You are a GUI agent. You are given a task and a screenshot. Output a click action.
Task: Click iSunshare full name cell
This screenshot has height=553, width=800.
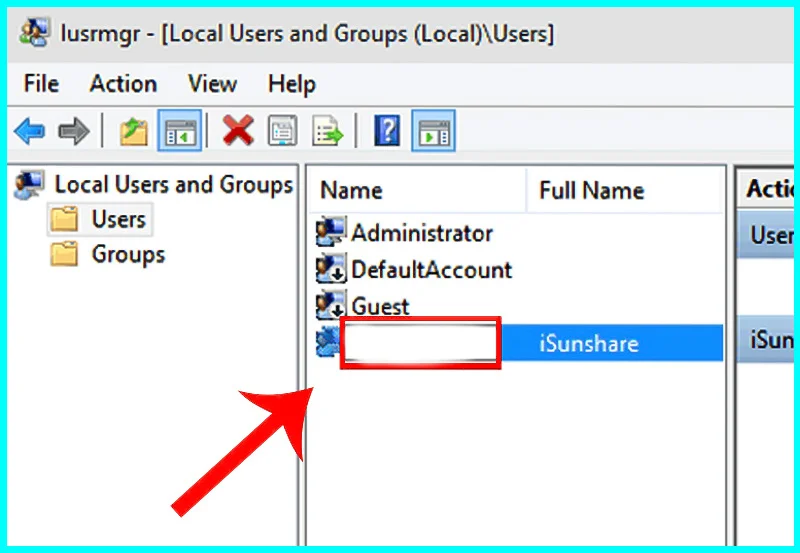tap(589, 343)
